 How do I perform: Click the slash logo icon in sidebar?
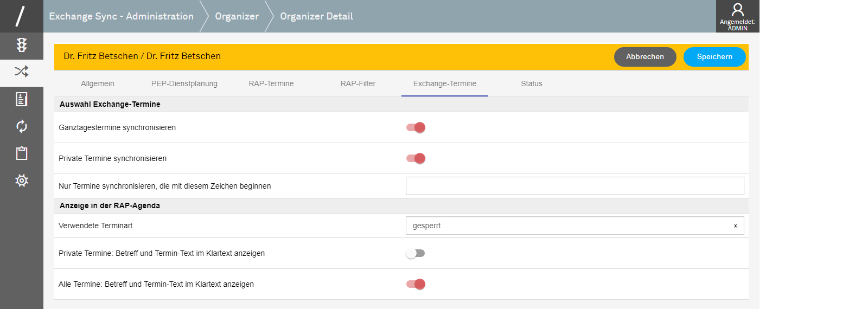[x=21, y=16]
